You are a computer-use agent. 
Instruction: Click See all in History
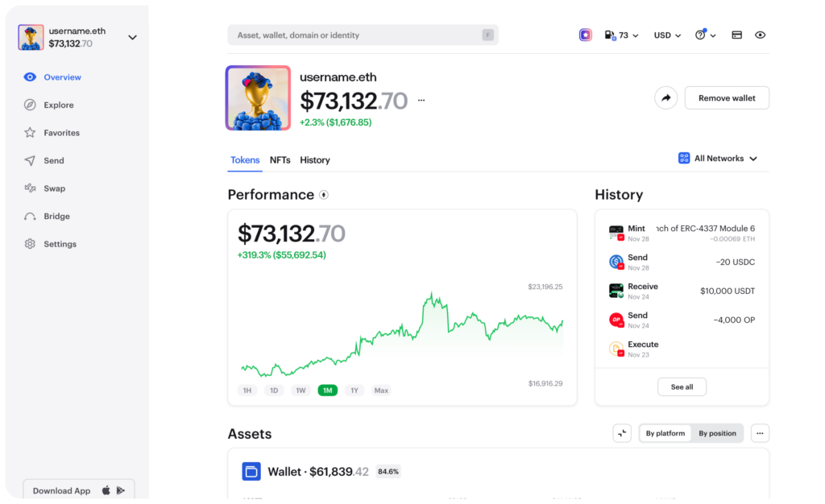682,386
